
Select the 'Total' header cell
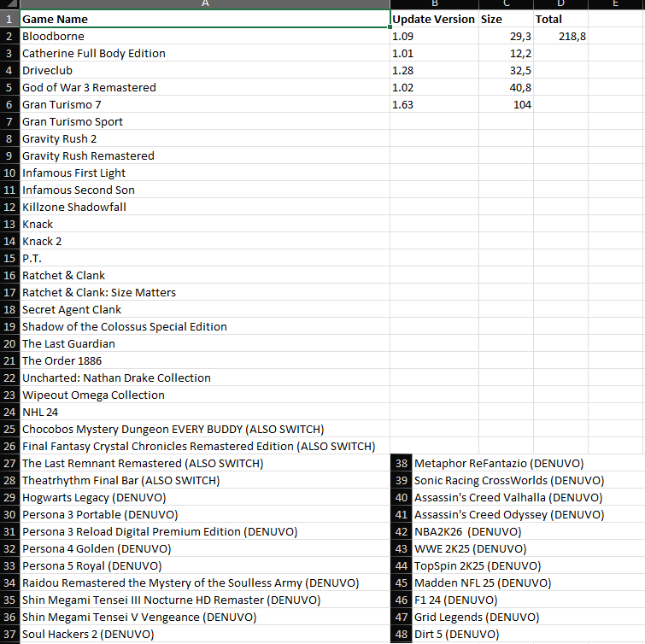pos(560,19)
